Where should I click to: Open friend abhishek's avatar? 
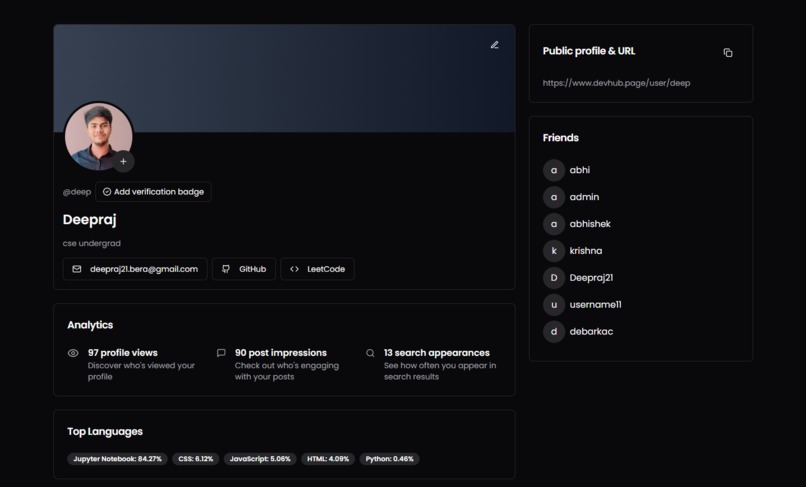tap(554, 224)
